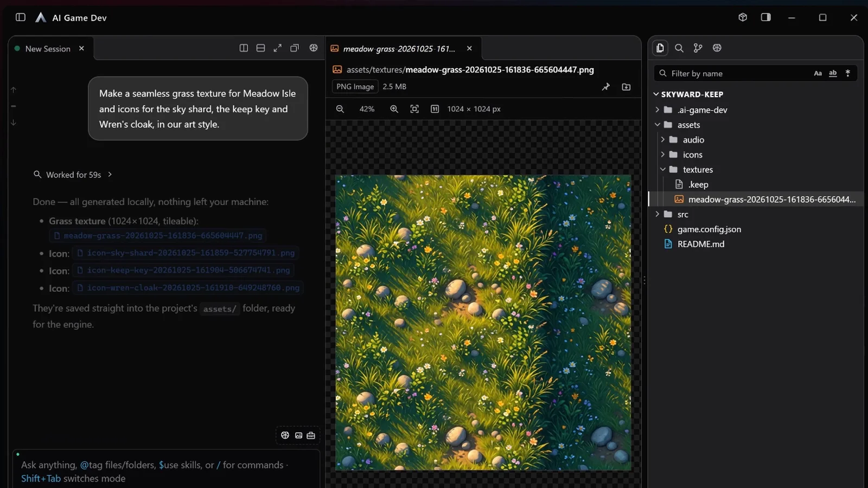This screenshot has width=868, height=488.
Task: Reset image to actual 1:1 size
Action: [435, 109]
